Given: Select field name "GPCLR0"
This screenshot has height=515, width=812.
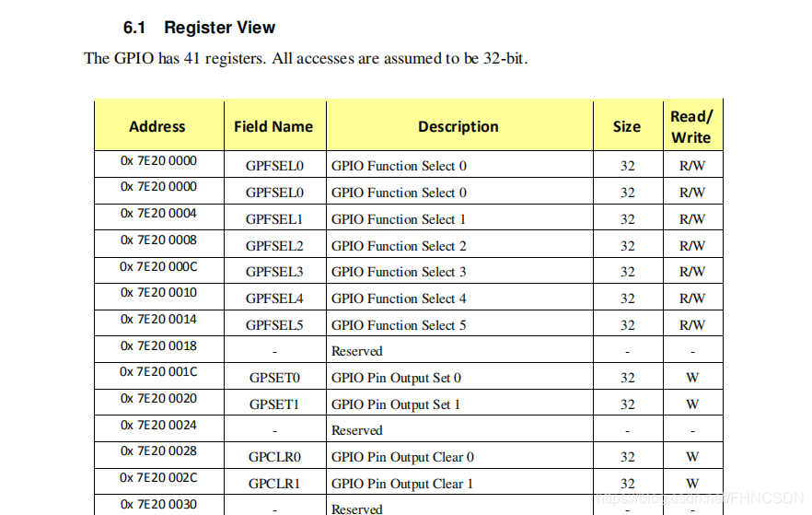Looking at the screenshot, I should pyautogui.click(x=274, y=457).
